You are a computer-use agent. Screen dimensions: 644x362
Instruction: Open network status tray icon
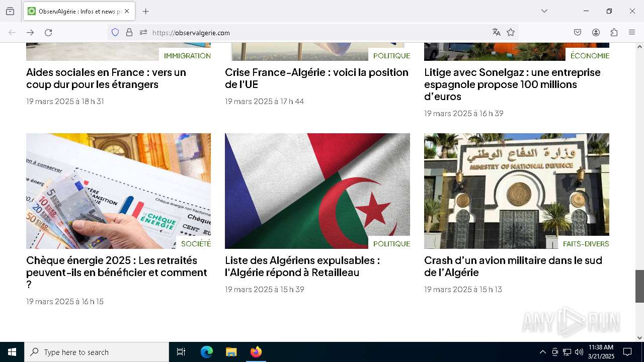coord(567,352)
